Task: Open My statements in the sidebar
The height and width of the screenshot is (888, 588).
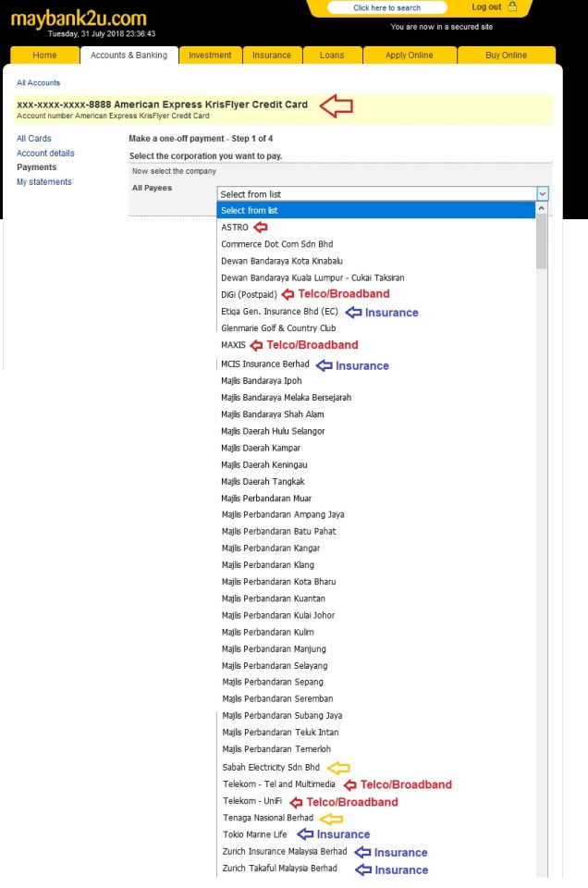Action: click(43, 182)
